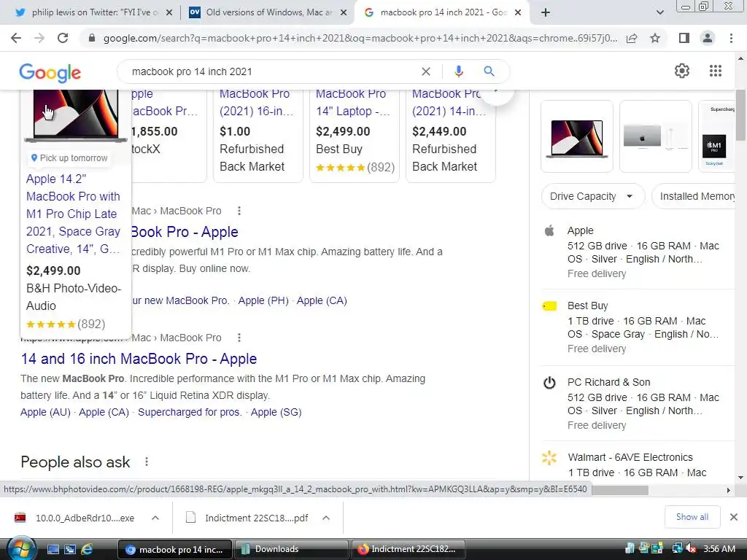
Task: Advance the shopping carousel arrow
Action: pos(497,93)
